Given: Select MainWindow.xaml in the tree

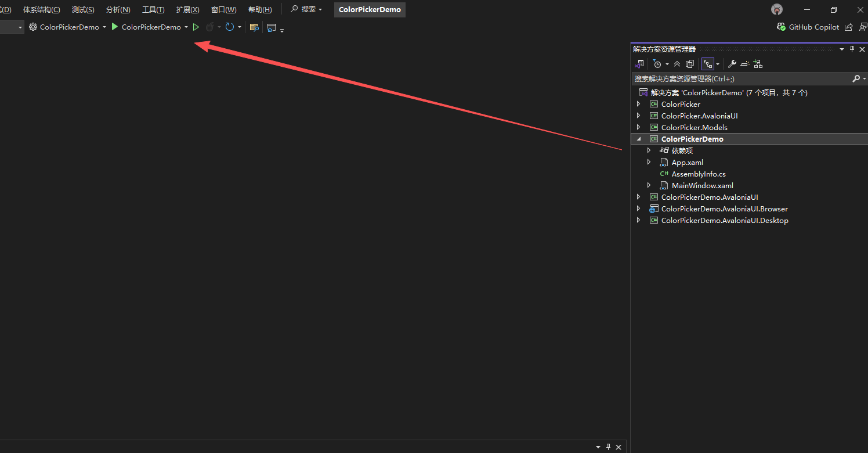Looking at the screenshot, I should pyautogui.click(x=702, y=185).
